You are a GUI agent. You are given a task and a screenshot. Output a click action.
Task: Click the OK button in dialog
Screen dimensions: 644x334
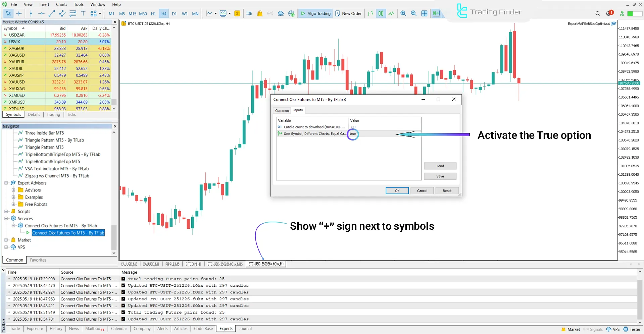397,190
